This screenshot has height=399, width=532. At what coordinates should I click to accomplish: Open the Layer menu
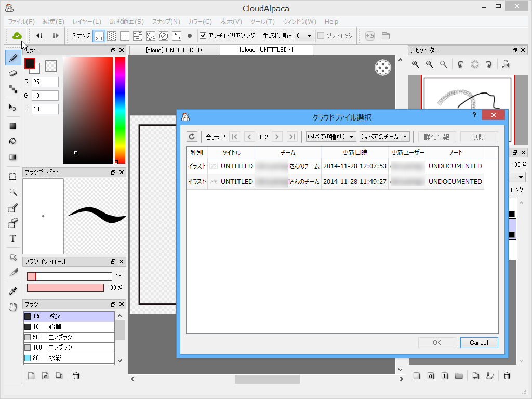pos(87,22)
